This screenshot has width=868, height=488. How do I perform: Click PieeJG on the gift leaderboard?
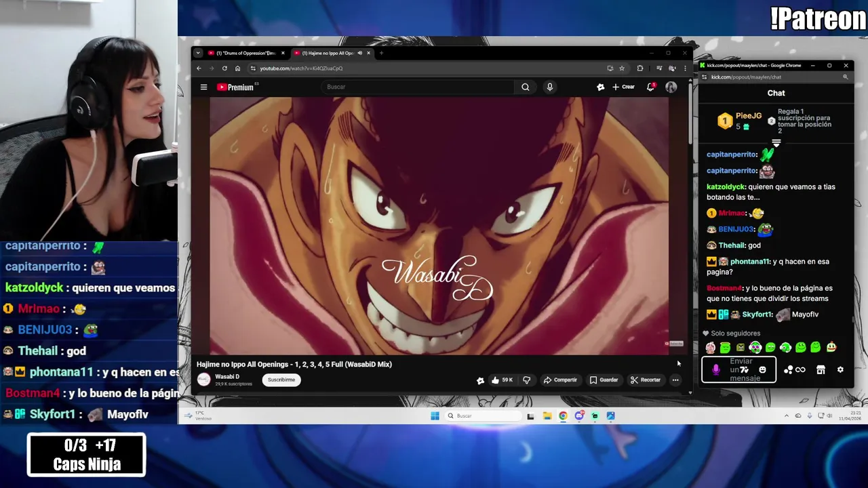pos(749,116)
